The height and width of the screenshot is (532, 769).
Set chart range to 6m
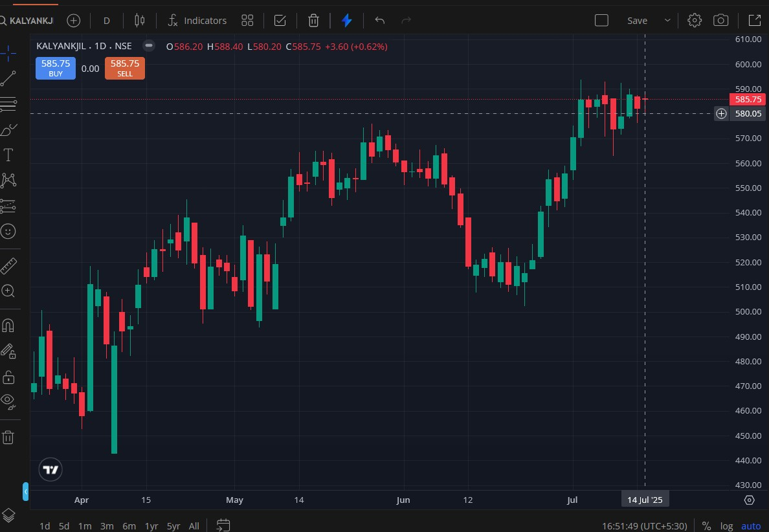(x=129, y=526)
